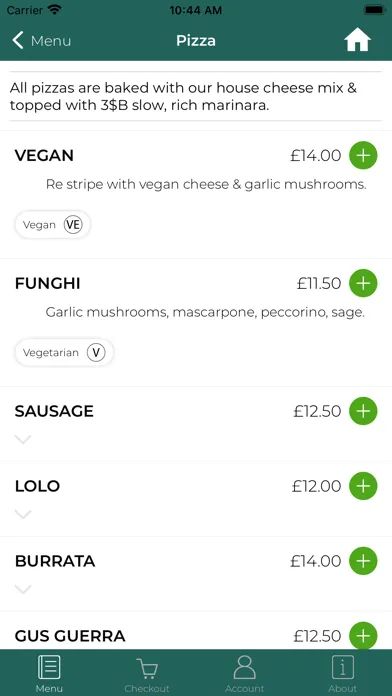Select the VEGAN pizza title

pos(44,156)
